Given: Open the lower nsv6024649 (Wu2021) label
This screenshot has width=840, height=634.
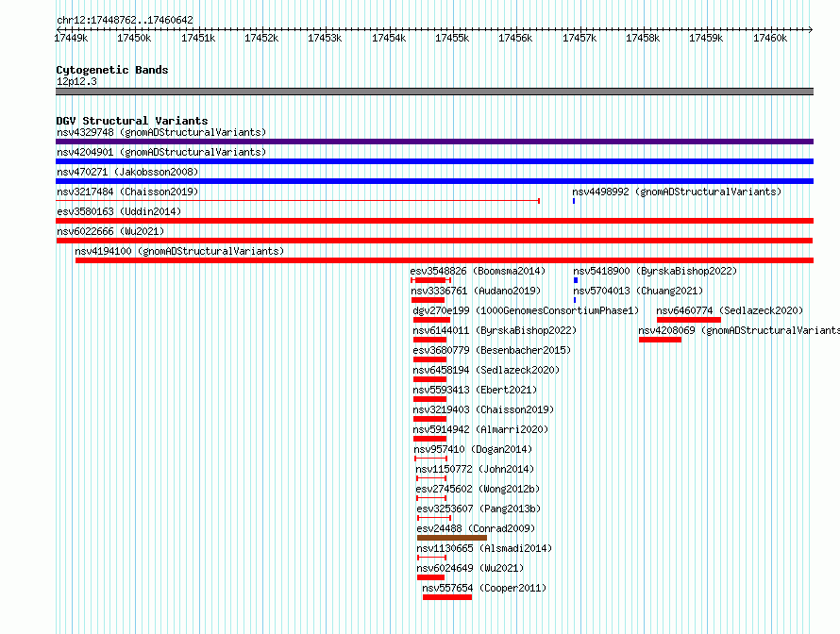Looking at the screenshot, I should 470,568.
